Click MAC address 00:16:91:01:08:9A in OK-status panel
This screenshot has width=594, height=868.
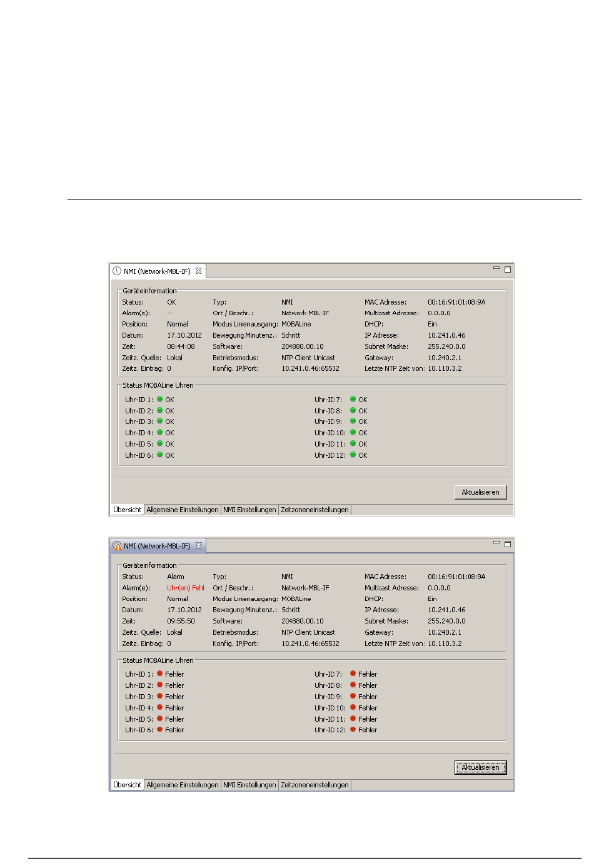pos(456,302)
